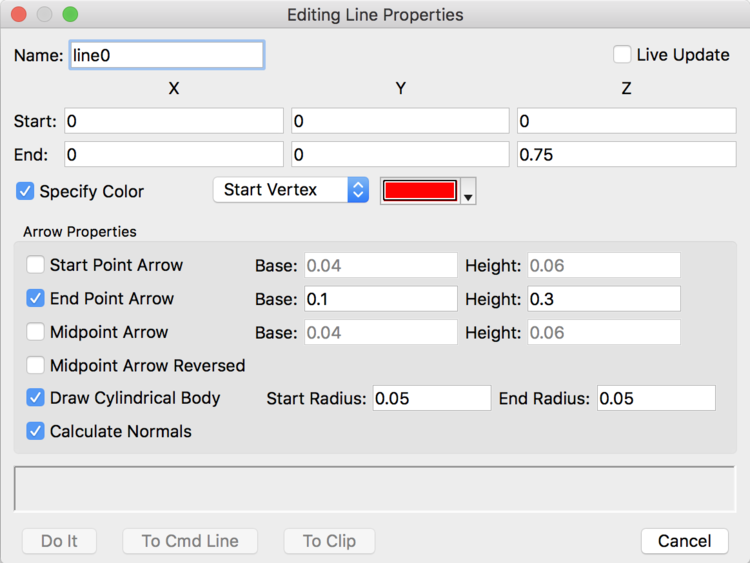Tick Midpoint Arrow Reversed checkbox

[35, 365]
